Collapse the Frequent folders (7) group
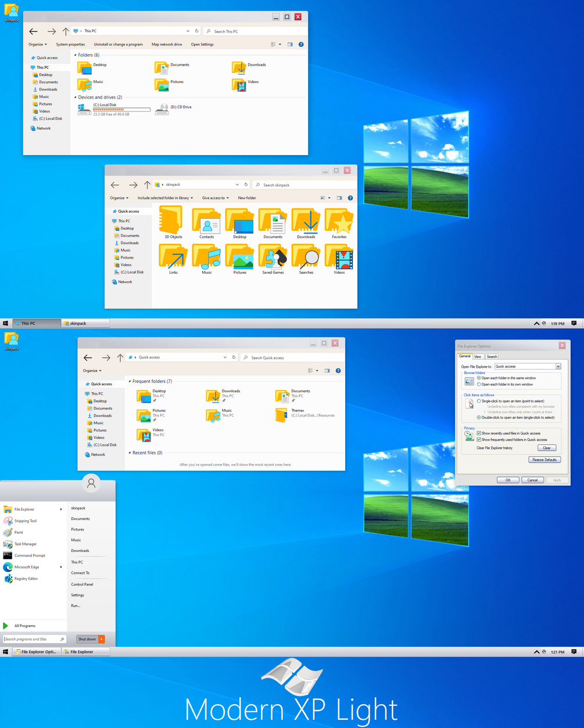Screen dimensions: 584x728 point(130,382)
